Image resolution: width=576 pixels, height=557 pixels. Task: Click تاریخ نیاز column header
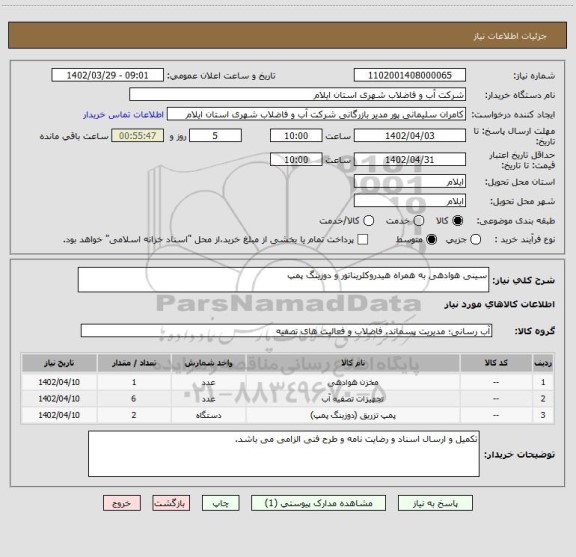(x=59, y=363)
